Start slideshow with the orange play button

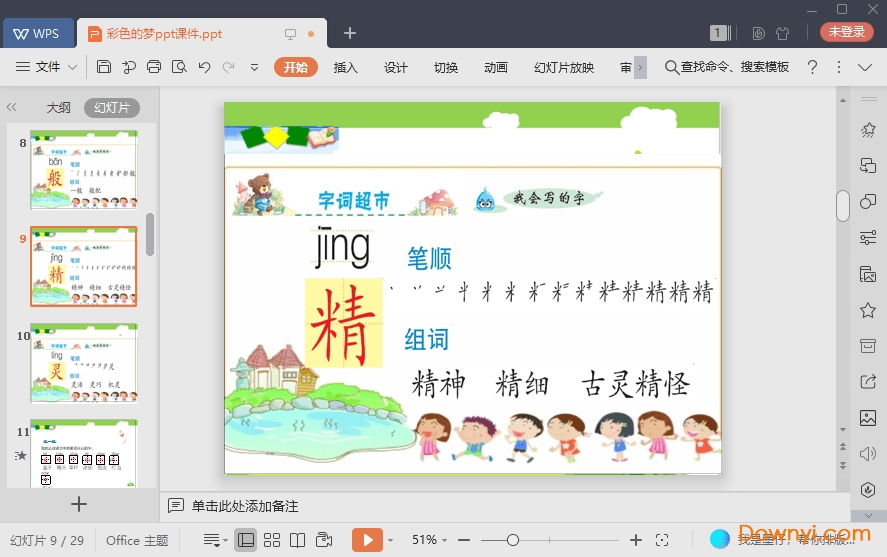pyautogui.click(x=367, y=540)
